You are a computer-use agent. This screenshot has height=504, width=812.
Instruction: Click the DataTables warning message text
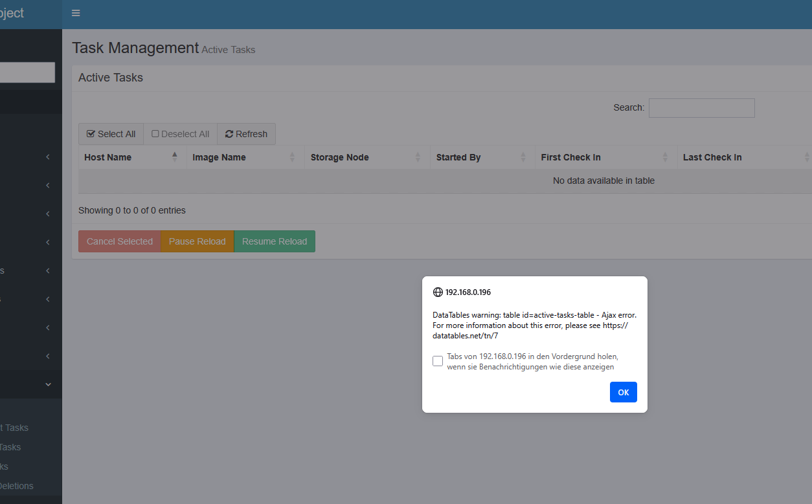(534, 325)
